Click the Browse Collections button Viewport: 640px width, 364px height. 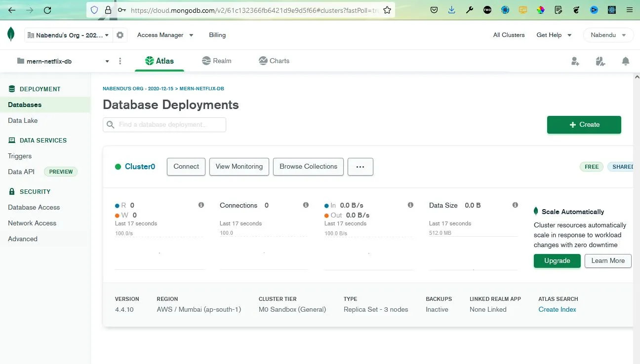click(309, 167)
